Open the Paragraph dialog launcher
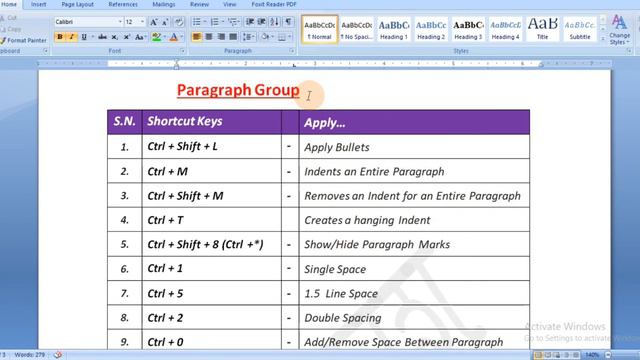The height and width of the screenshot is (360, 640). (x=291, y=51)
